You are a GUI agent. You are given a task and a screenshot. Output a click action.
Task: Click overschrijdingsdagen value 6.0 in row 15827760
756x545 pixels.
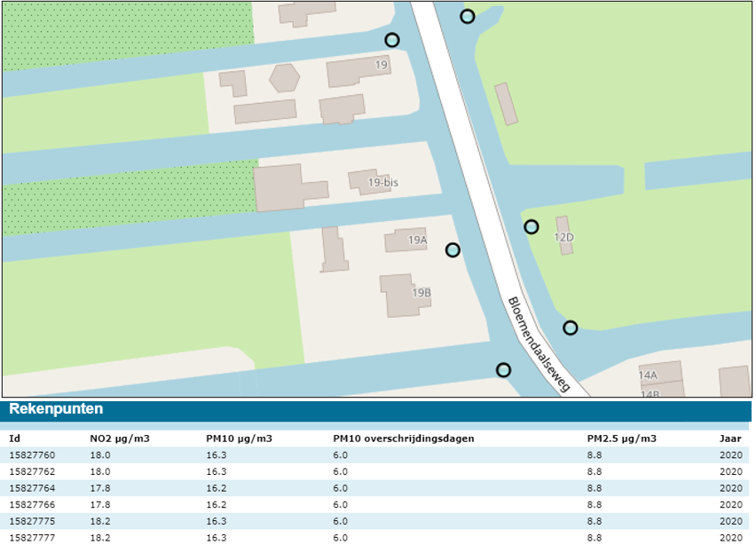pos(340,454)
